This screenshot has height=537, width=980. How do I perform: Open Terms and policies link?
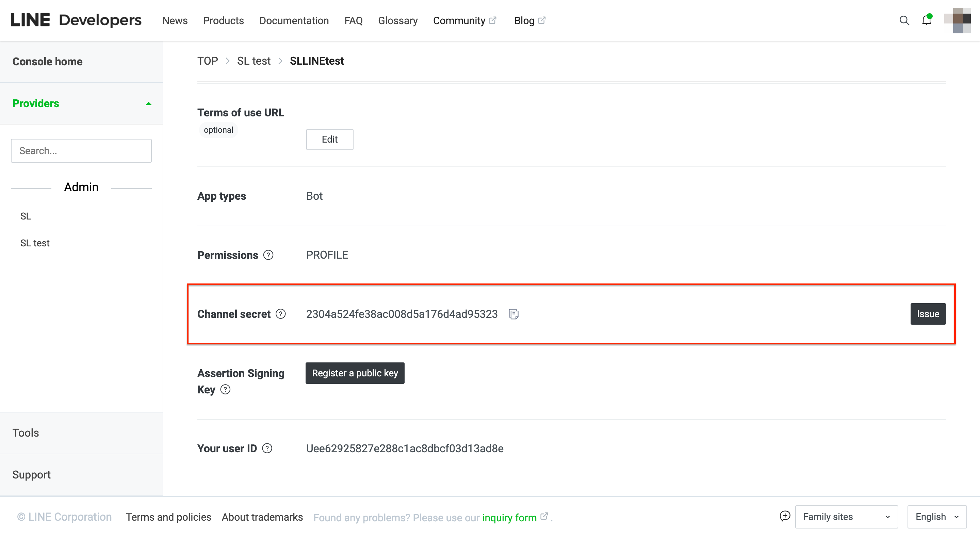coord(168,517)
